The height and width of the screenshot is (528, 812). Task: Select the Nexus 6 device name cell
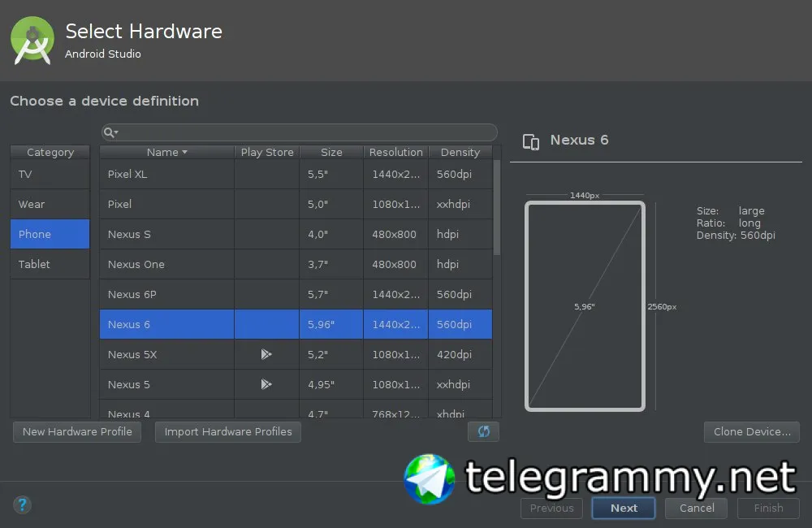coord(166,324)
